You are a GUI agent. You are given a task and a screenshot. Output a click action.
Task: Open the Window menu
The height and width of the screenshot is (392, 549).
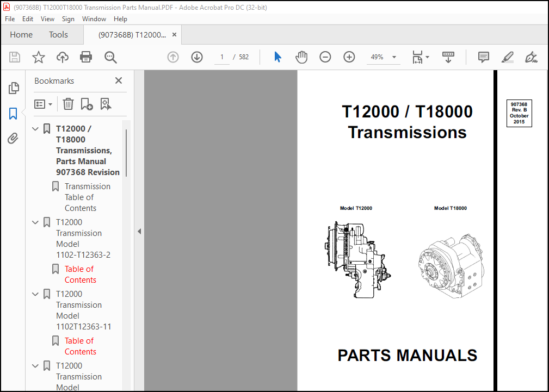click(94, 19)
